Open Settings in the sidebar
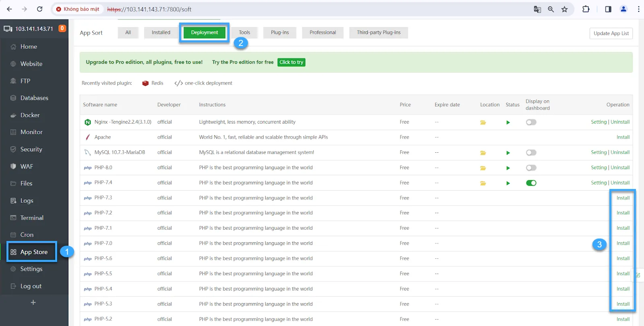This screenshot has height=326, width=644. click(31, 269)
